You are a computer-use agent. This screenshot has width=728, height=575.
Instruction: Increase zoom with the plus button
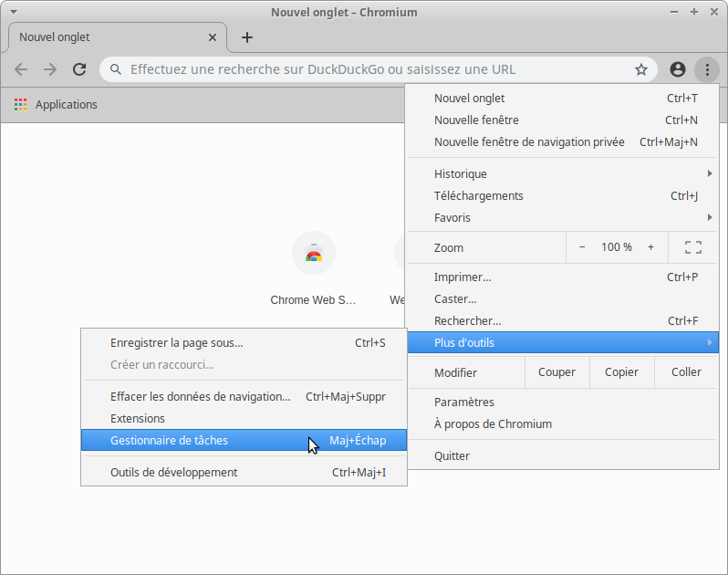point(650,247)
